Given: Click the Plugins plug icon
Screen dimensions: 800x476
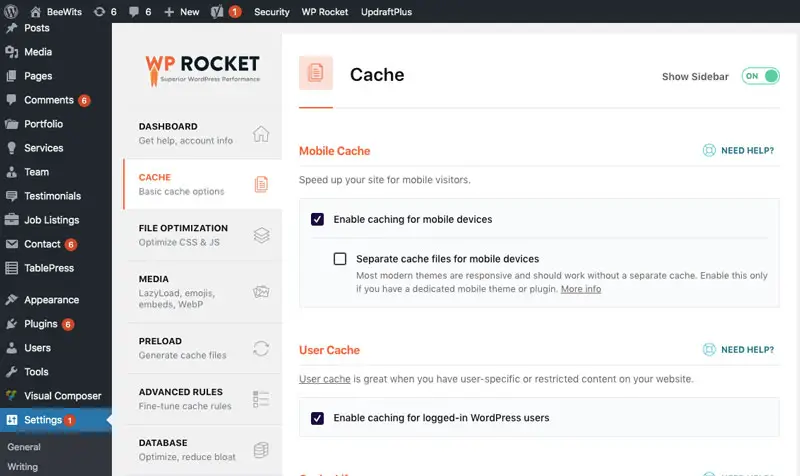Looking at the screenshot, I should pyautogui.click(x=11, y=324).
